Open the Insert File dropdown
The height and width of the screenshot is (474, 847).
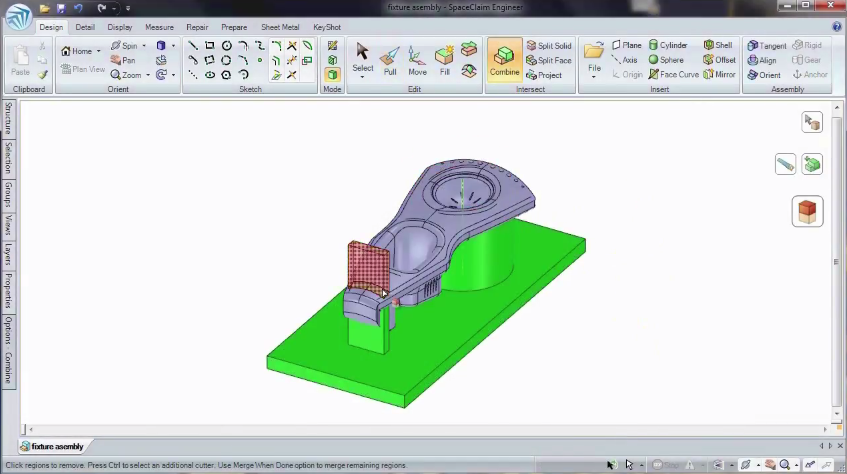pyautogui.click(x=594, y=77)
